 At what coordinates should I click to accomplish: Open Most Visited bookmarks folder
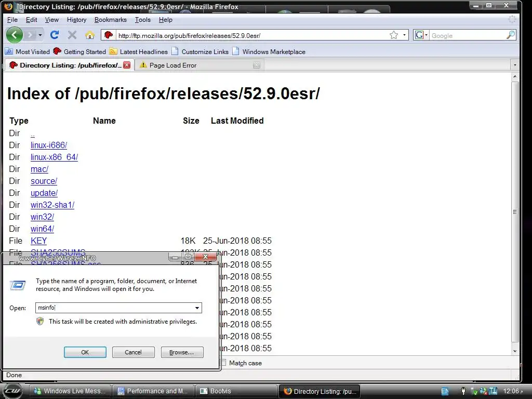point(28,51)
